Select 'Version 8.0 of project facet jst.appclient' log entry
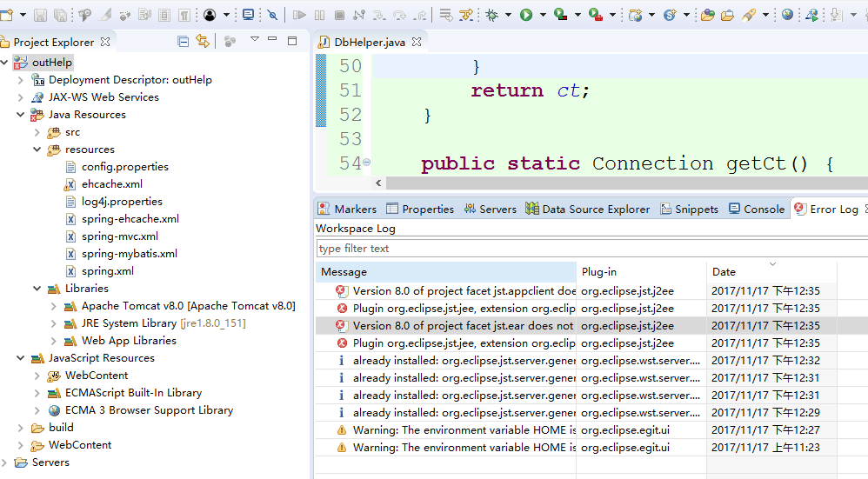Image resolution: width=868 pixels, height=479 pixels. tap(591, 291)
